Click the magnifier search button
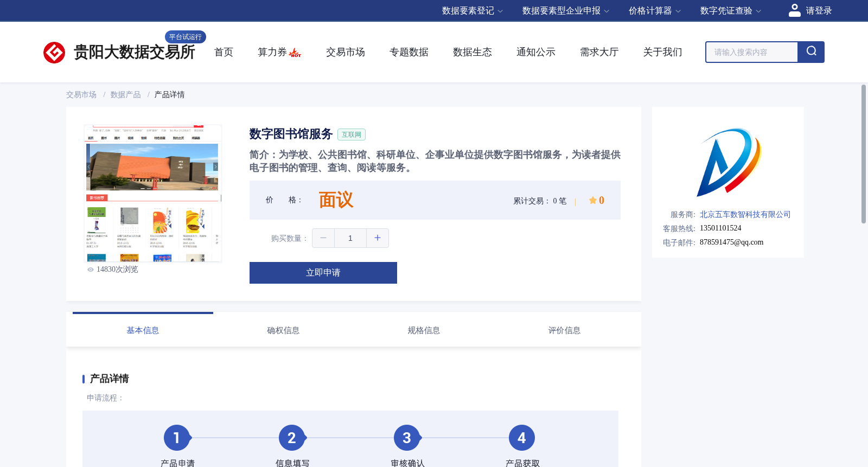Viewport: 868px width, 467px height. click(811, 52)
